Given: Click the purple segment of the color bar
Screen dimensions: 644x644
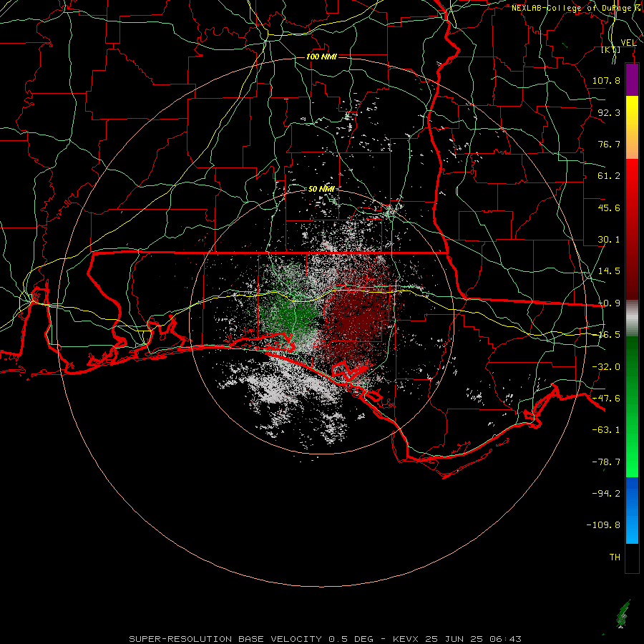Looking at the screenshot, I should (x=632, y=79).
